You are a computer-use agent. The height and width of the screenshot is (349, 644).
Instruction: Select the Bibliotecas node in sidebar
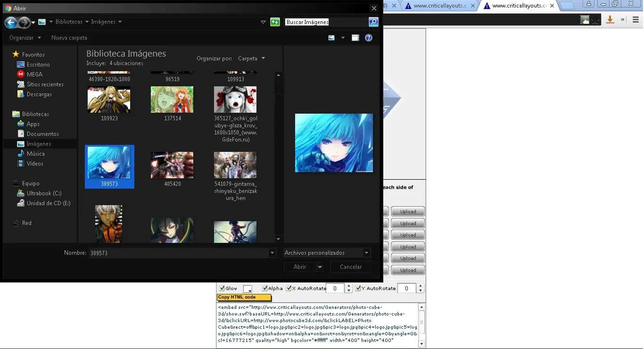click(x=31, y=114)
